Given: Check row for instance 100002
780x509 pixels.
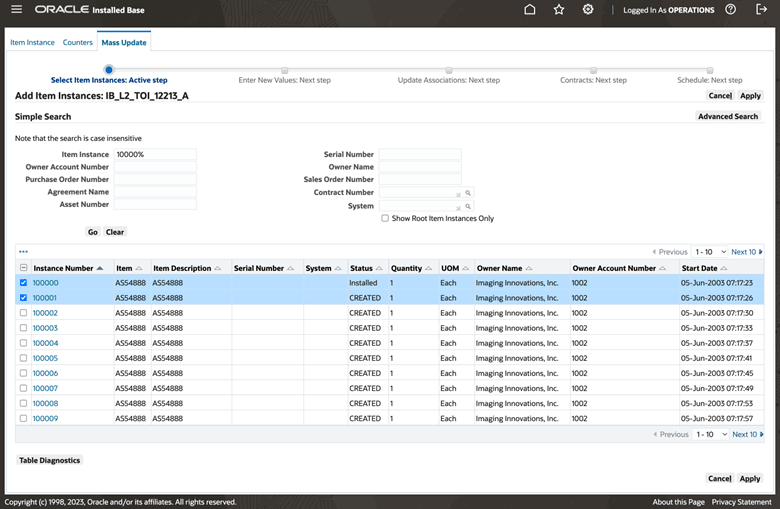Looking at the screenshot, I should pos(23,313).
